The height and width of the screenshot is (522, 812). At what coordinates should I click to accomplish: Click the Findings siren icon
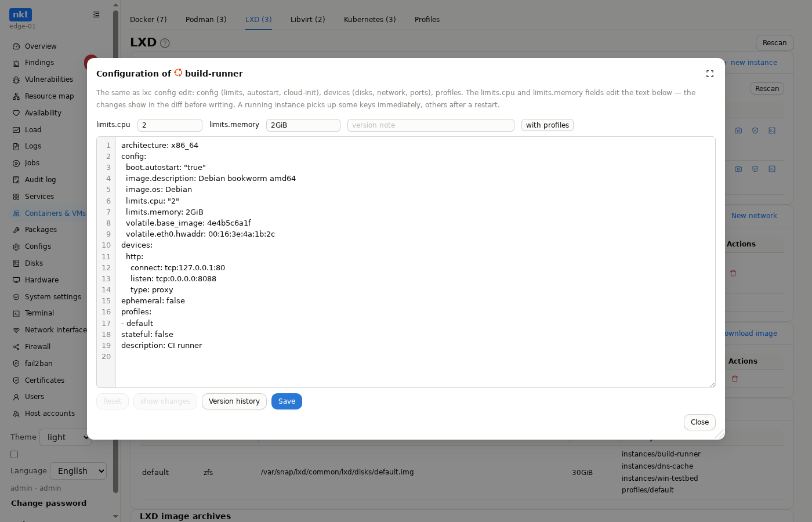[16, 63]
